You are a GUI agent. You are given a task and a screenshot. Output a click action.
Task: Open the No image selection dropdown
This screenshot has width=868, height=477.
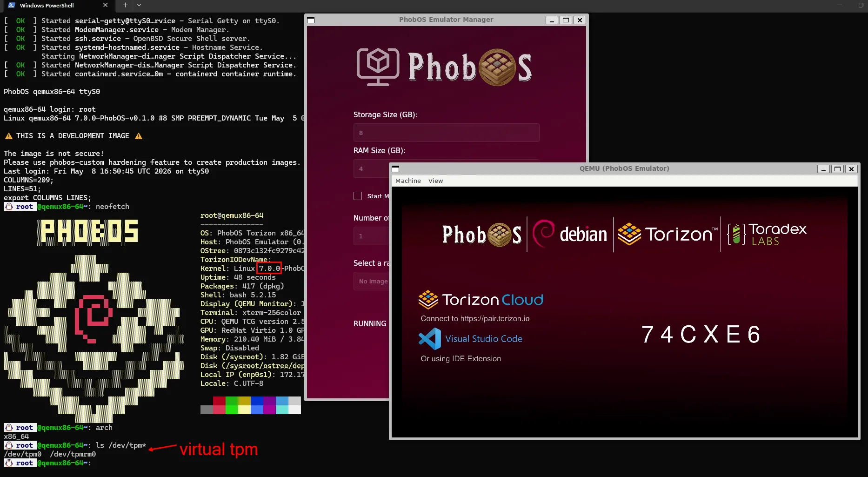click(371, 282)
